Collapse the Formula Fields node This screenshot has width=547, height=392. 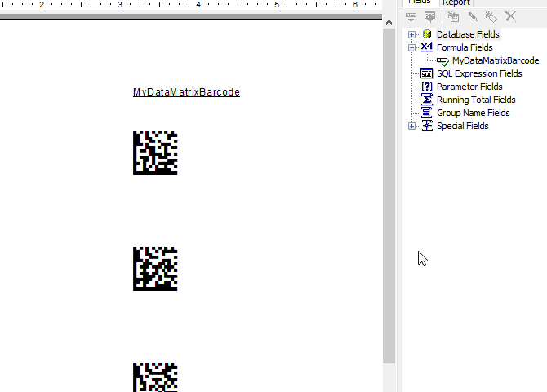point(411,47)
